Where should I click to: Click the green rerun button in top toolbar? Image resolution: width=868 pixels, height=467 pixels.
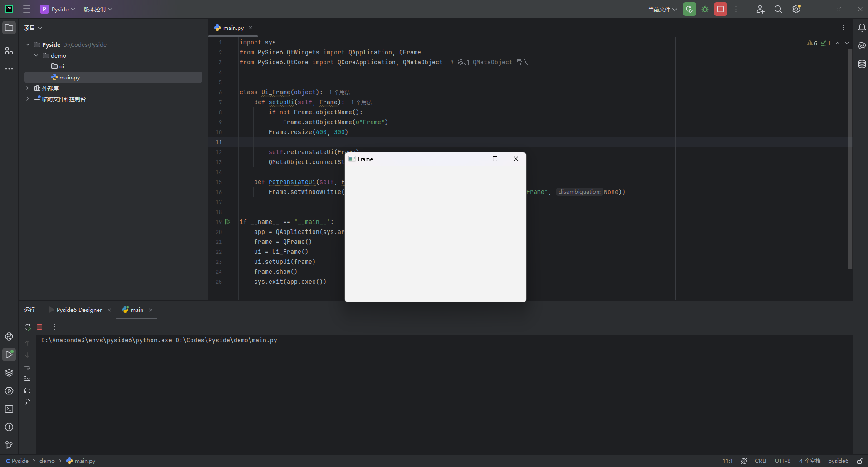tap(690, 9)
